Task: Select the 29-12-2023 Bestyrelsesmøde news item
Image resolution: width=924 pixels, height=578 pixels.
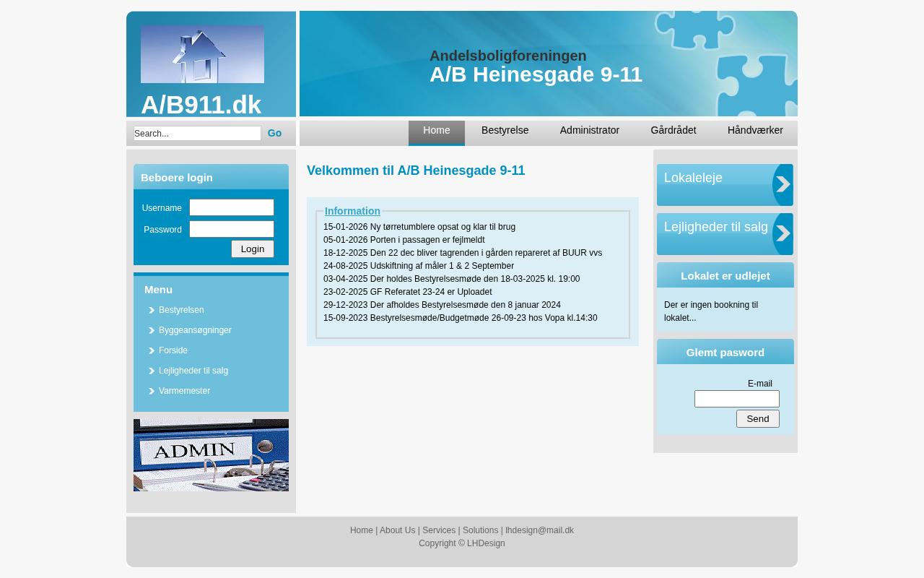Action: [442, 305]
